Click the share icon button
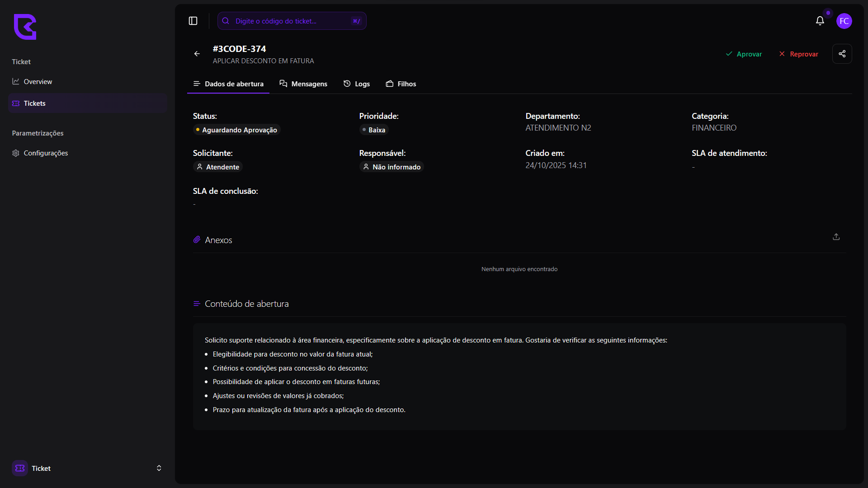This screenshot has width=868, height=488. (842, 54)
